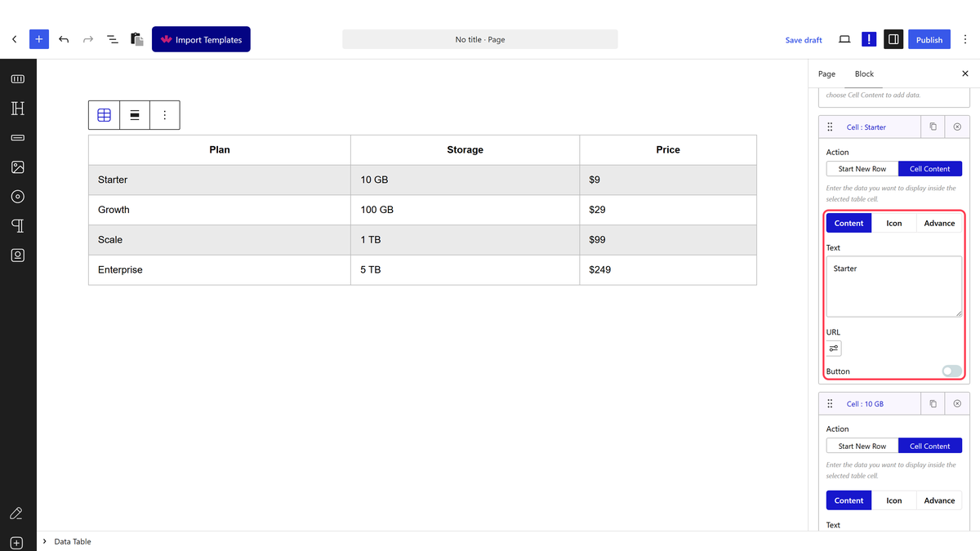This screenshot has width=980, height=551.
Task: Click drag handle of Cell : Starter
Action: pyautogui.click(x=830, y=127)
